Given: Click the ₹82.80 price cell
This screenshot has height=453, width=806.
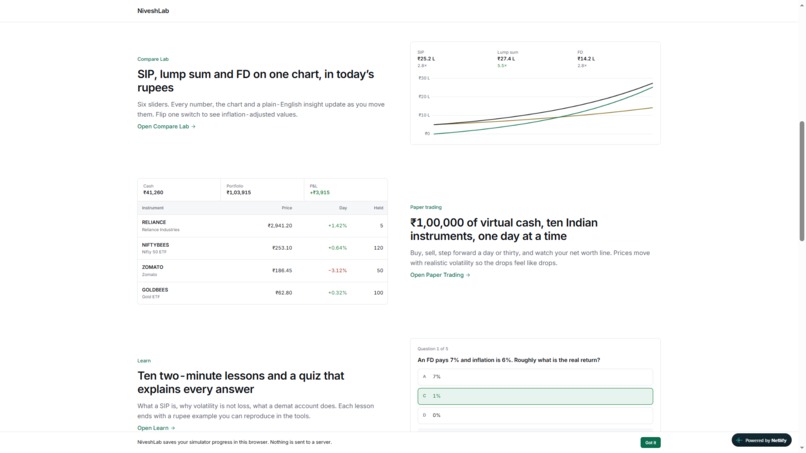Looking at the screenshot, I should pyautogui.click(x=284, y=293).
